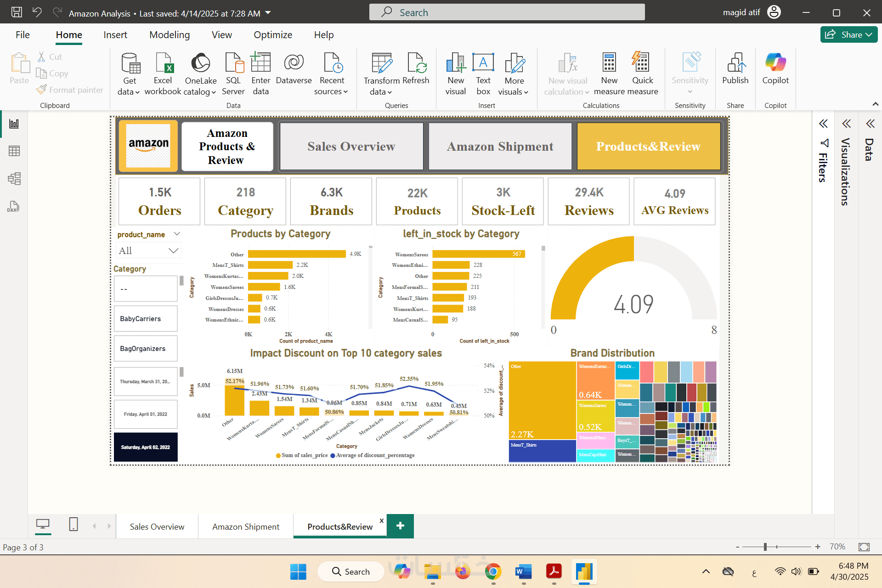
Task: Open the Modeling ribbon tab
Action: [x=170, y=35]
